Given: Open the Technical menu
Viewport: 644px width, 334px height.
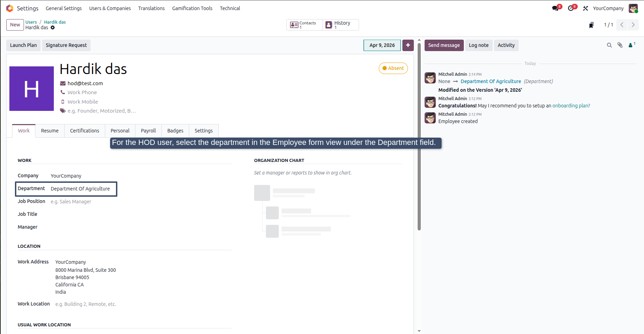Looking at the screenshot, I should click(230, 8).
